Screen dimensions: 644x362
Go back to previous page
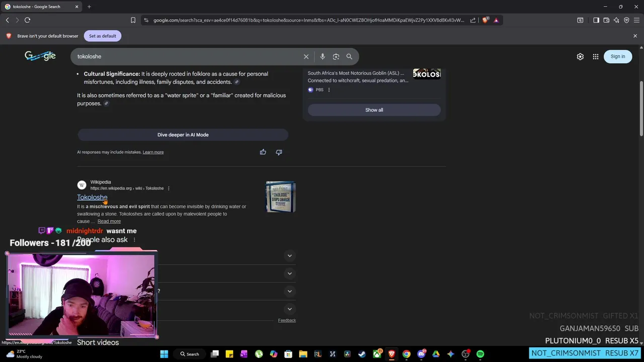(x=7, y=20)
